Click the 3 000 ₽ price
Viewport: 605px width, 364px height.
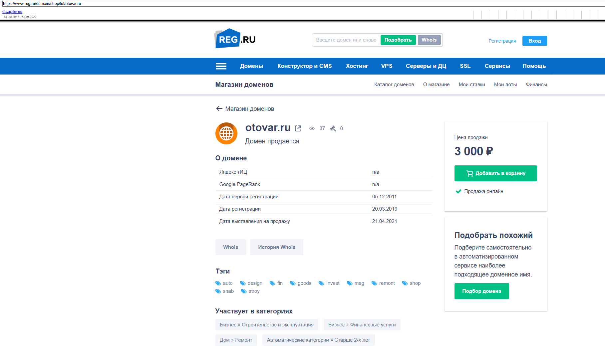[x=473, y=151]
